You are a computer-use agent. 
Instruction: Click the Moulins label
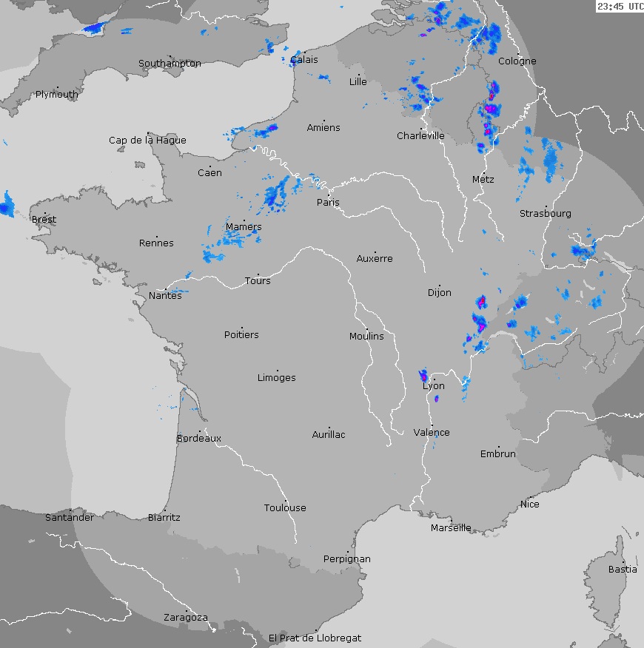(x=366, y=337)
